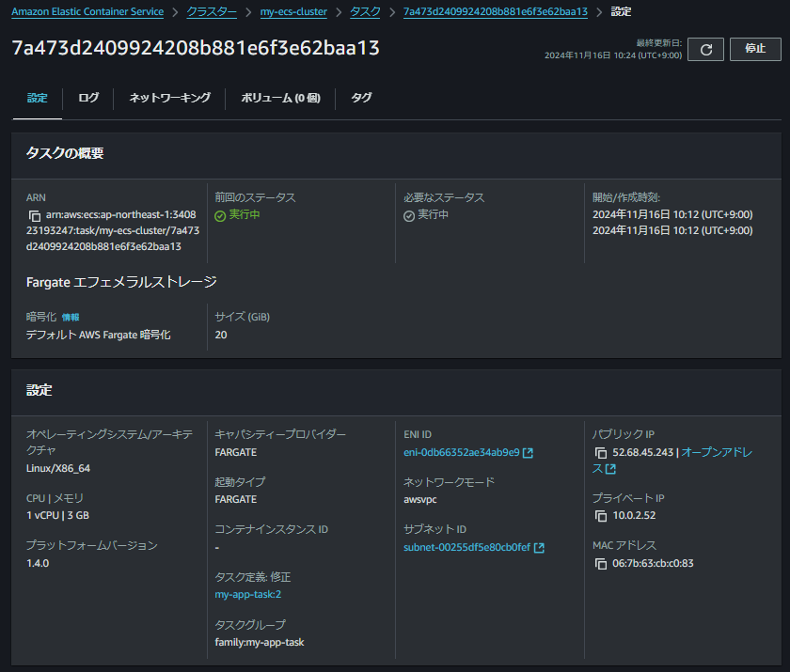Viewport: 790px width, 672px height.
Task: Click the タスクの概要 section heading
Action: click(x=65, y=153)
